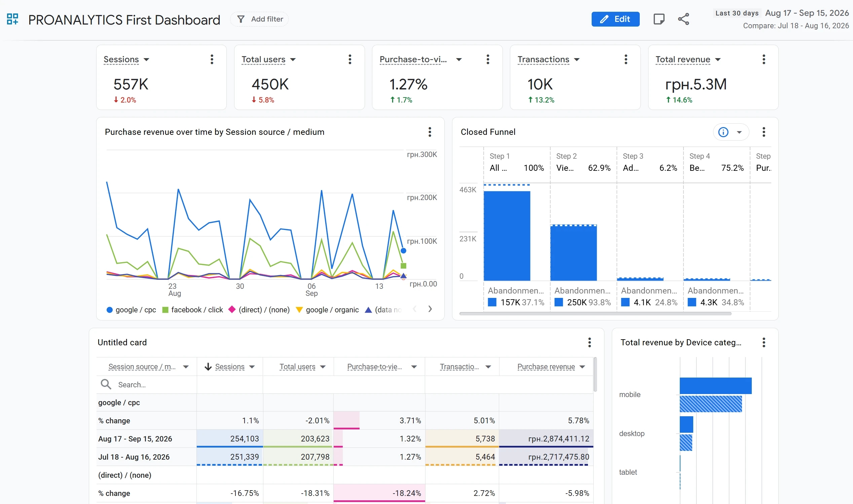Open the Purchase-to-vie... table column dropdown

pos(414,367)
